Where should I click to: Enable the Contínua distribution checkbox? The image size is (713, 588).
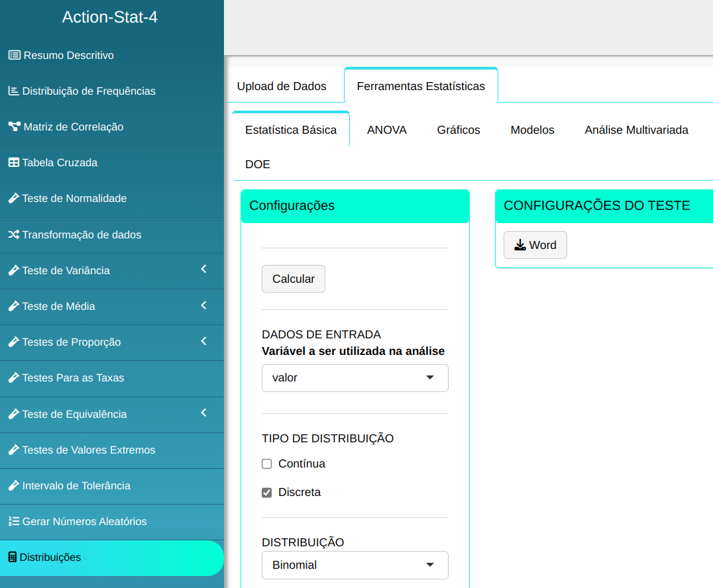267,464
